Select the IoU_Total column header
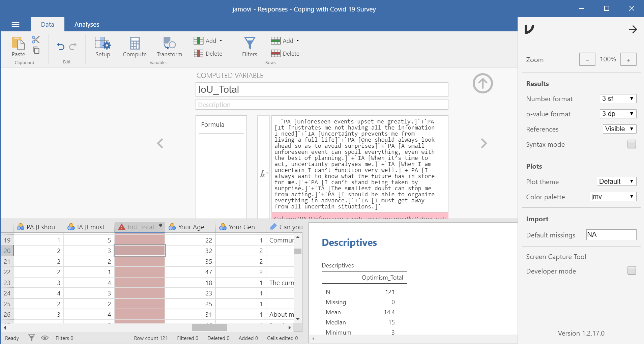The width and height of the screenshot is (644, 344). [x=140, y=227]
